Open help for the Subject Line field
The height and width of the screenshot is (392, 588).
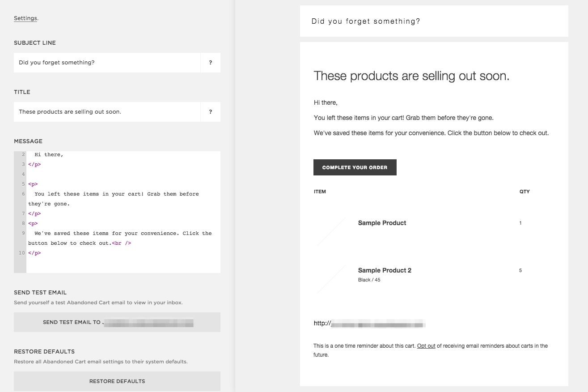pos(210,63)
